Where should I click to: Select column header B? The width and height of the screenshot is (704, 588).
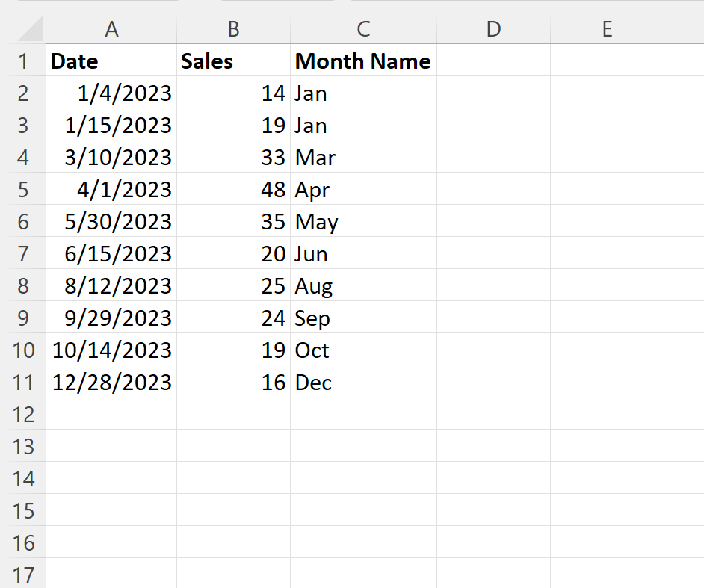[x=232, y=30]
